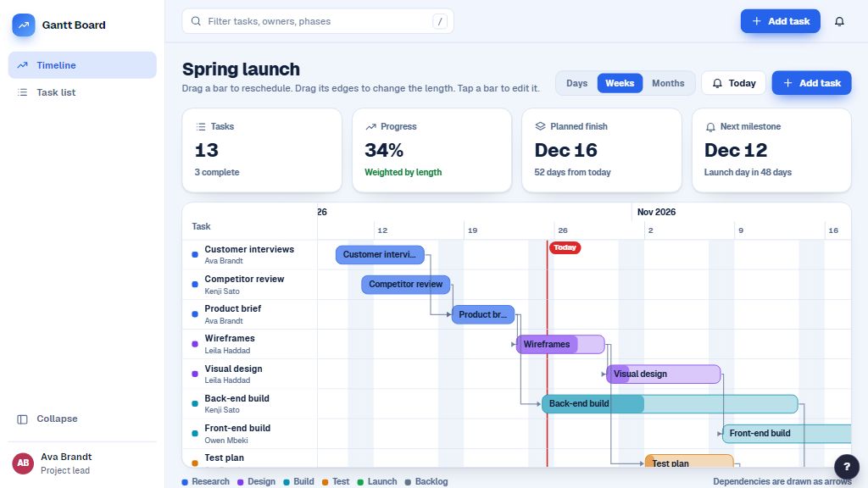Image resolution: width=868 pixels, height=488 pixels.
Task: Select the Front-end build gantt bar
Action: pyautogui.click(x=787, y=433)
